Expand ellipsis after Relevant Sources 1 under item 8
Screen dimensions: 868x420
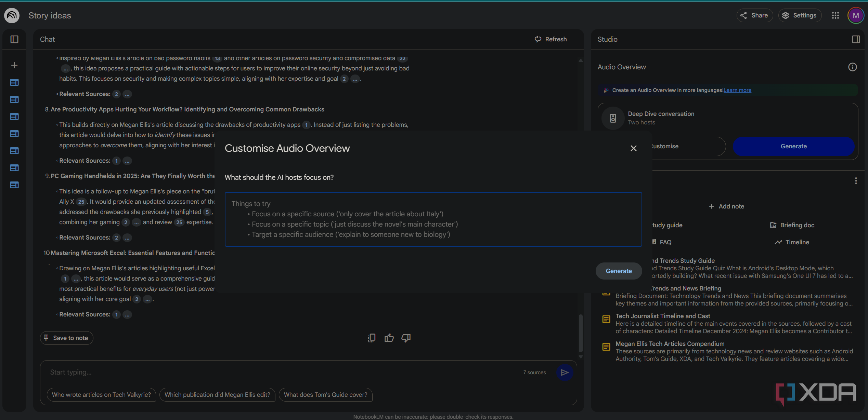coord(127,161)
